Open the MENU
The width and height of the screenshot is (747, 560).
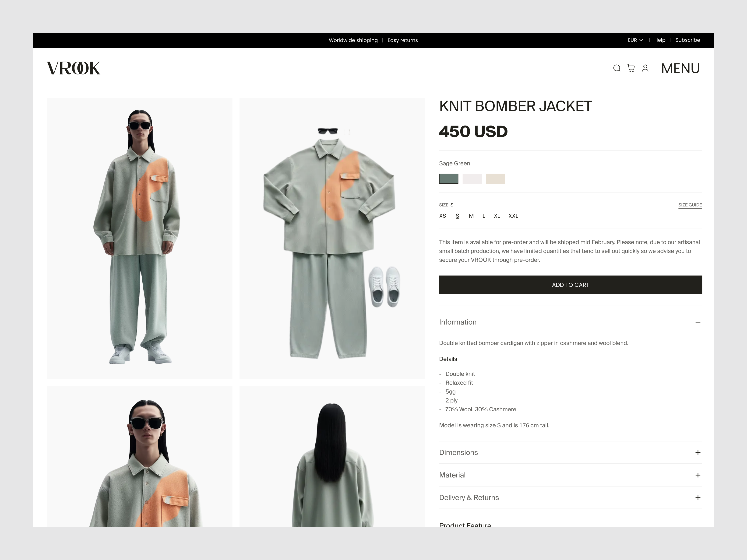(x=680, y=68)
